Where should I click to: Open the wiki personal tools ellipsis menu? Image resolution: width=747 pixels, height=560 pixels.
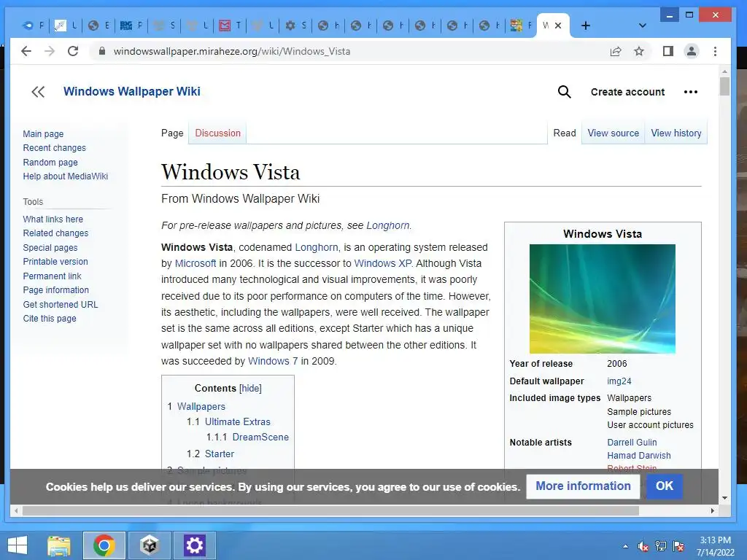690,92
